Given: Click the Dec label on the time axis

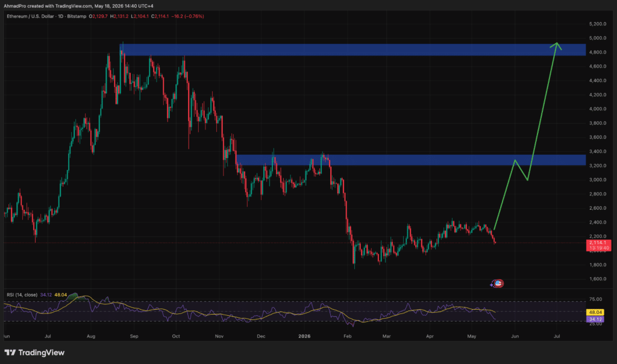Looking at the screenshot, I should click(x=261, y=336).
